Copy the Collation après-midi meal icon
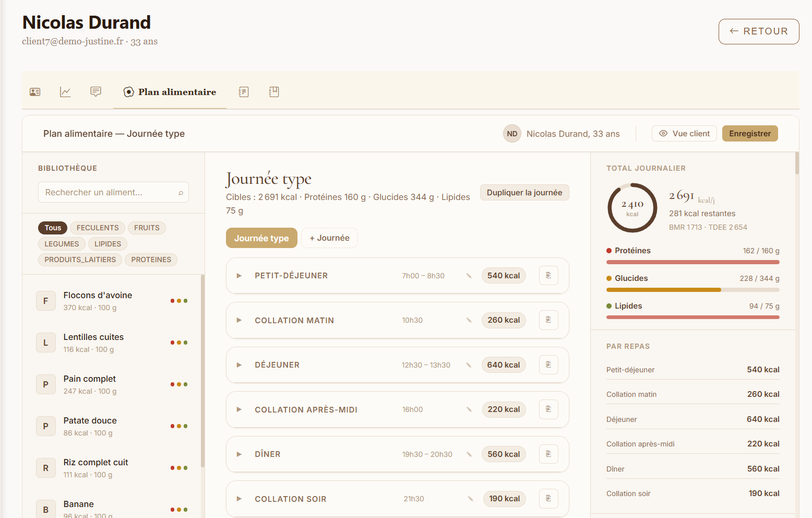 548,409
